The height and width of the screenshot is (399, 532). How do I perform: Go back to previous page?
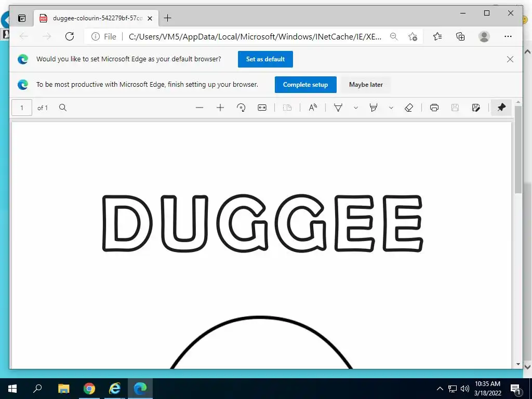tap(24, 36)
